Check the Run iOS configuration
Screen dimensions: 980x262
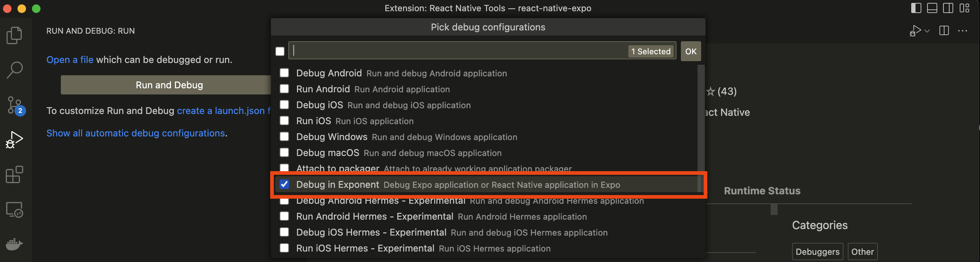pyautogui.click(x=284, y=121)
